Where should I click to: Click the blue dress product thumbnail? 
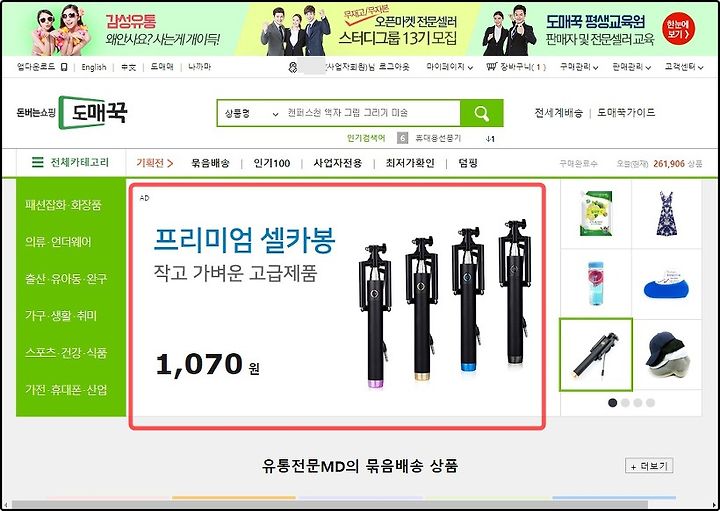pos(666,214)
